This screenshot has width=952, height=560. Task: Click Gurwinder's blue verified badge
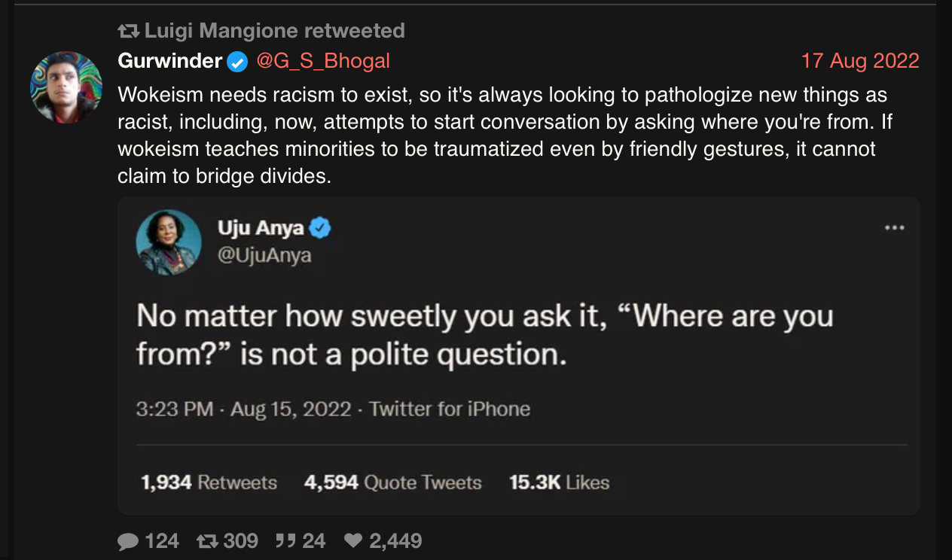(237, 62)
